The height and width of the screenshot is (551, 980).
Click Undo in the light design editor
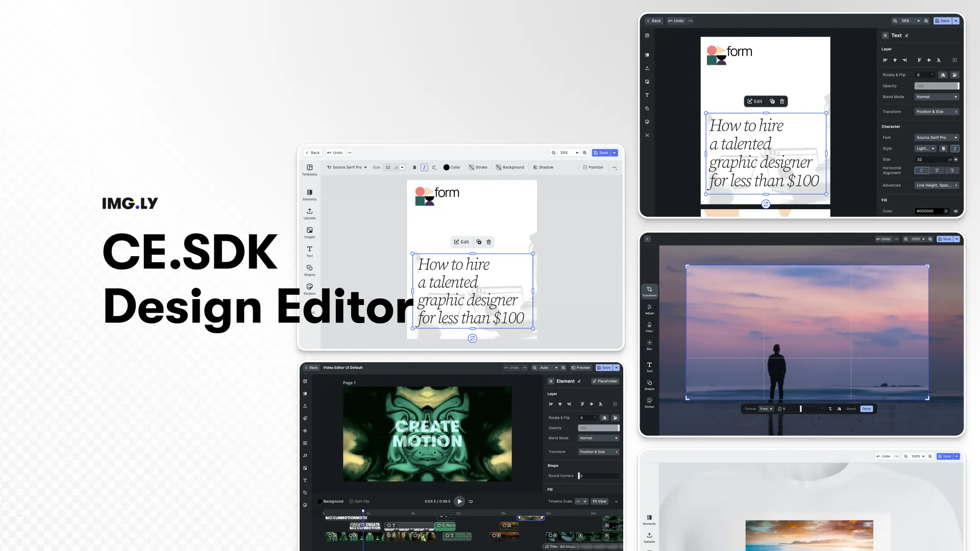pos(335,153)
